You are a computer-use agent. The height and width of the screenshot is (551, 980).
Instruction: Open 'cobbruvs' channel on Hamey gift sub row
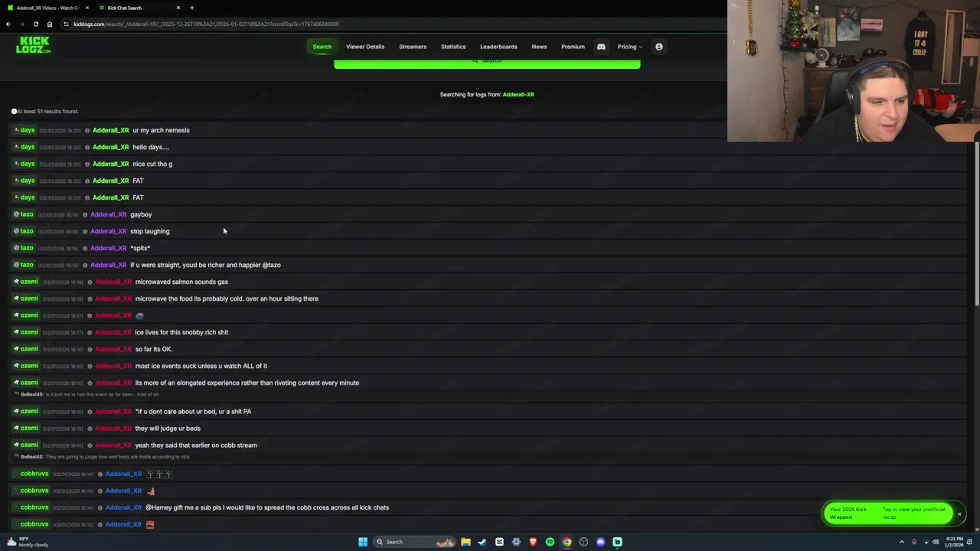coord(31,507)
